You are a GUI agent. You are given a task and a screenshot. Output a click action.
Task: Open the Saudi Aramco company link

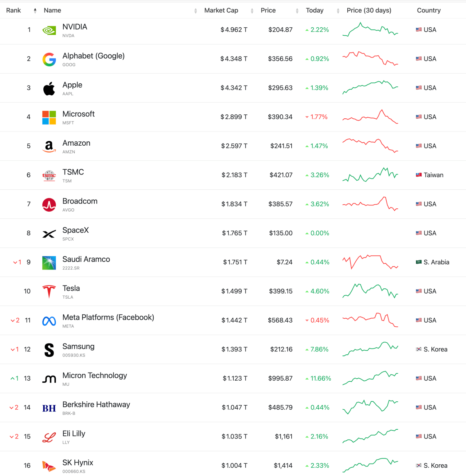86,259
